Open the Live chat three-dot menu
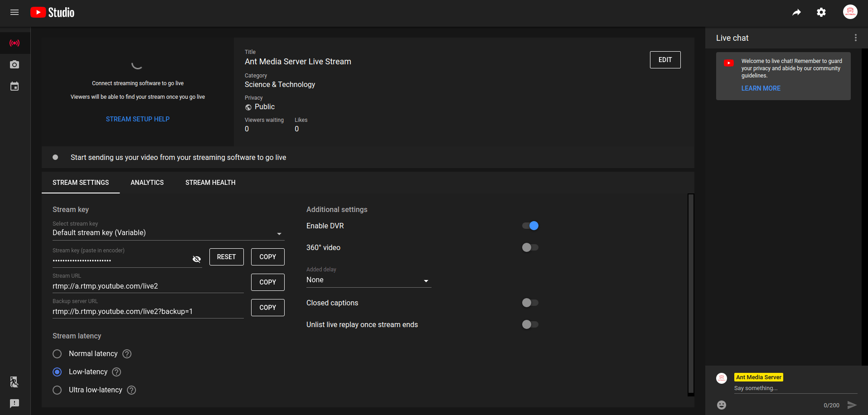Viewport: 868px width, 415px height. tap(856, 38)
